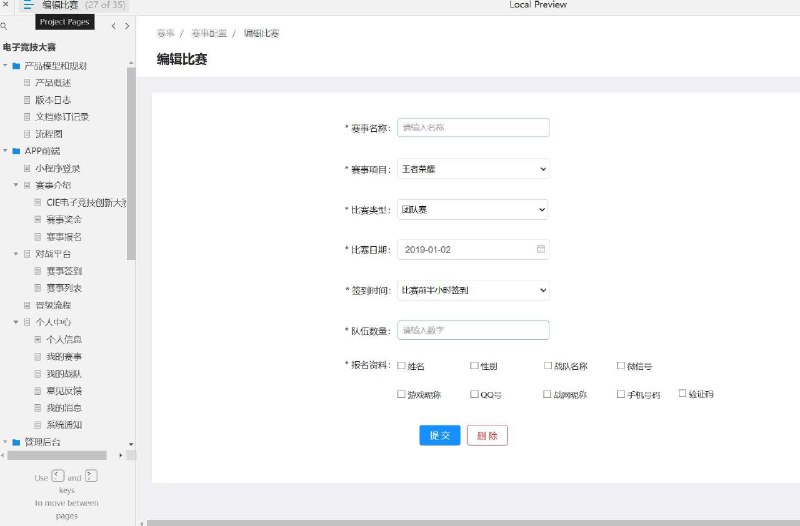This screenshot has height=526, width=800.
Task: Open the 赛事项目 dropdown
Action: pyautogui.click(x=473, y=169)
